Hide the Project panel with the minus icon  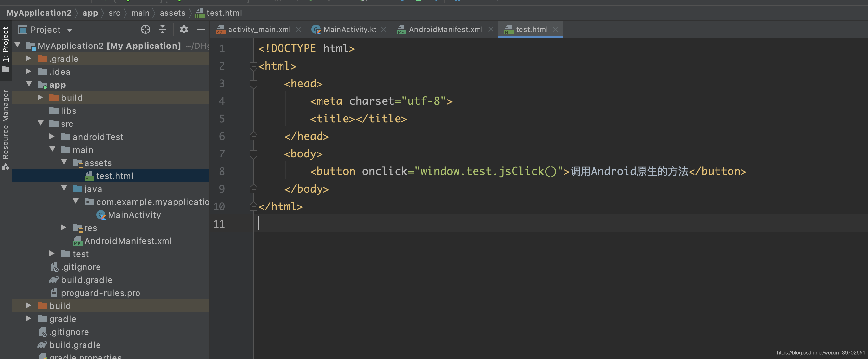[x=201, y=29]
